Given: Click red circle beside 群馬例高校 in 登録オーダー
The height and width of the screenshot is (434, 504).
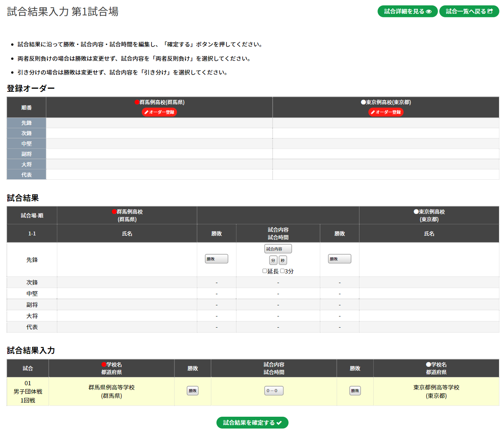Looking at the screenshot, I should click(x=137, y=102).
